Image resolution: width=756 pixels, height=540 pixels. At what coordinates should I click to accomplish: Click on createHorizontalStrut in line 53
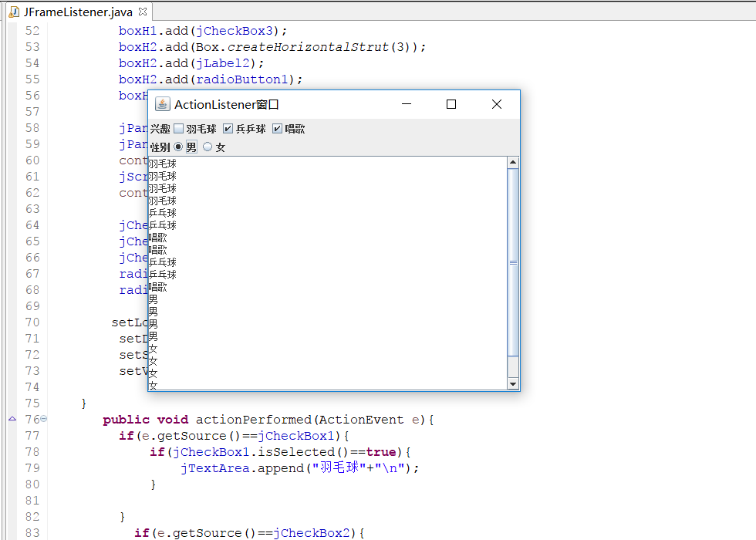coord(308,47)
